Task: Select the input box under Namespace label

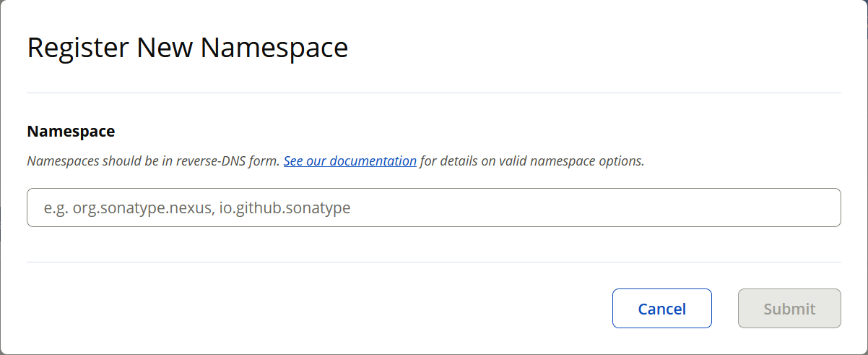Action: point(433,208)
